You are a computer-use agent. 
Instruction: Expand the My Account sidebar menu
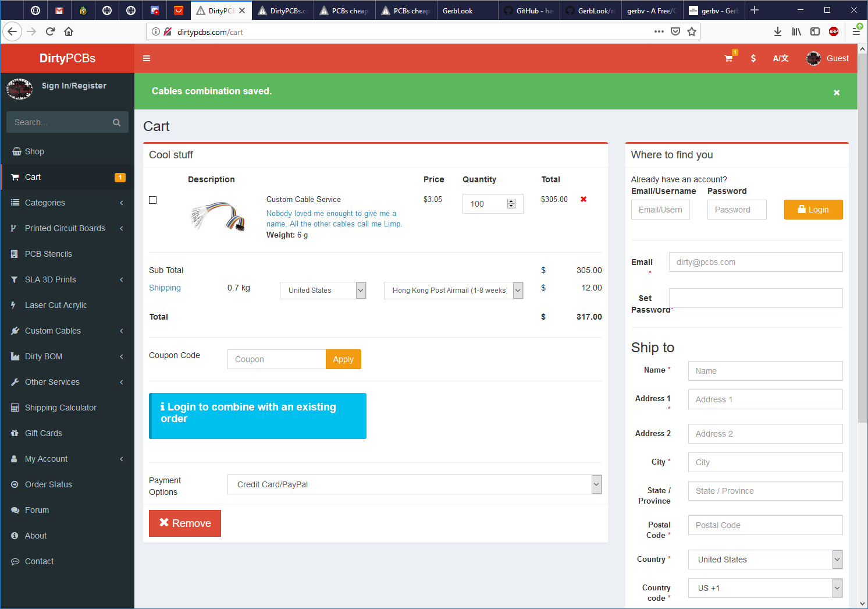pos(67,459)
